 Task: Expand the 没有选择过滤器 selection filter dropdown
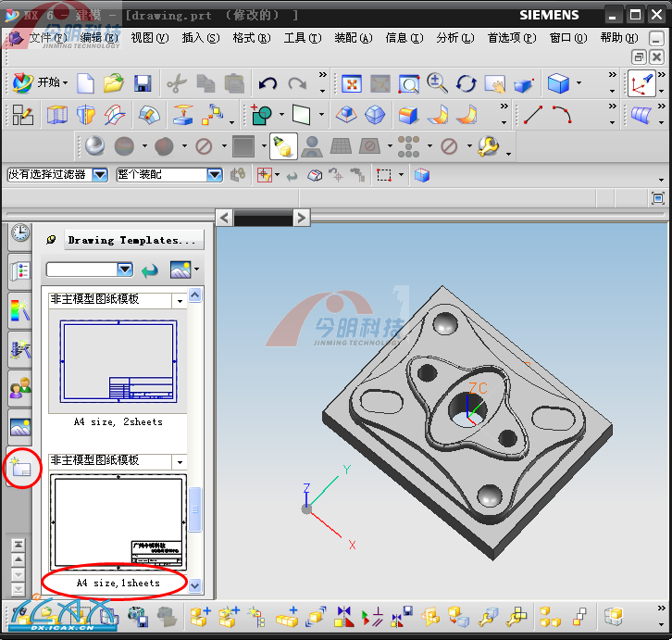click(99, 174)
